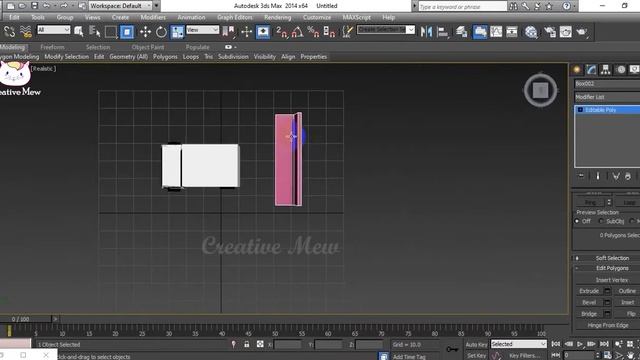Expand Editable Poly in modifier stack
This screenshot has height=360, width=640.
pyautogui.click(x=580, y=110)
